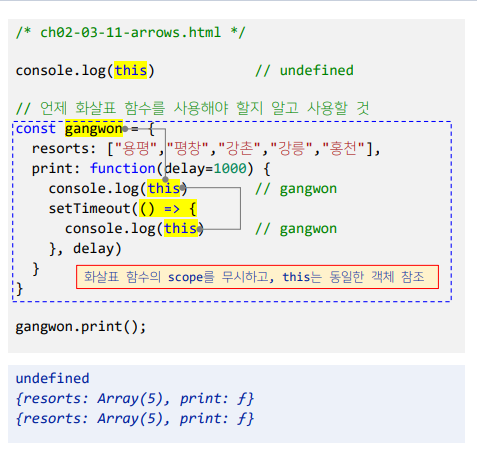The height and width of the screenshot is (450, 477).
Task: Click the default value "1000" for delay
Action: [230, 168]
